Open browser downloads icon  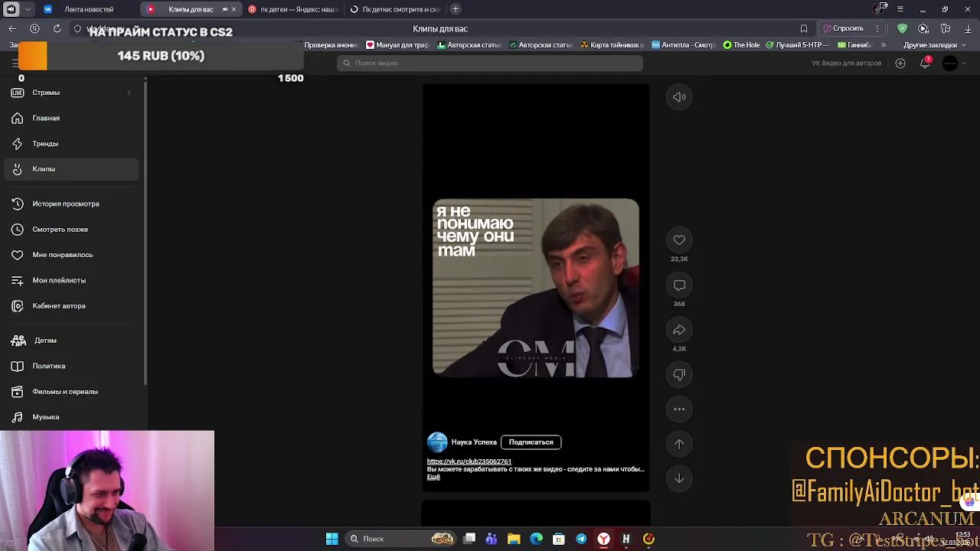coord(968,28)
